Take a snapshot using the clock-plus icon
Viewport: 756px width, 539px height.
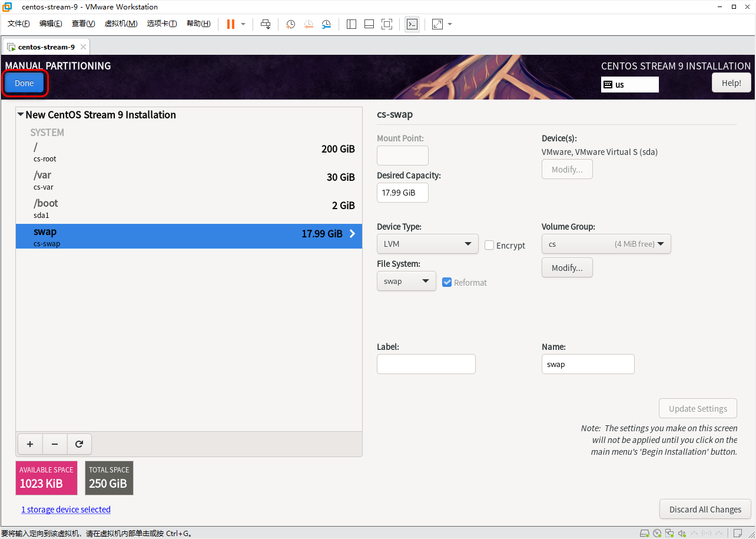point(291,24)
